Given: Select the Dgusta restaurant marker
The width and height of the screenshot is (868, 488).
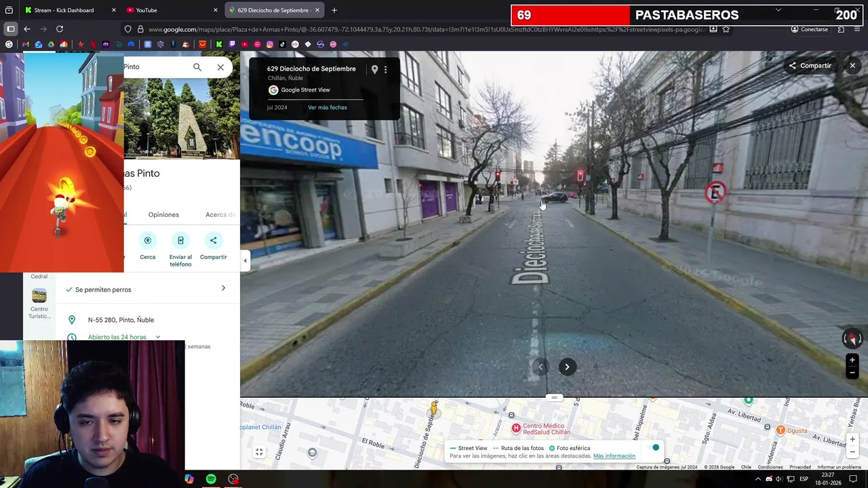Looking at the screenshot, I should pyautogui.click(x=781, y=430).
